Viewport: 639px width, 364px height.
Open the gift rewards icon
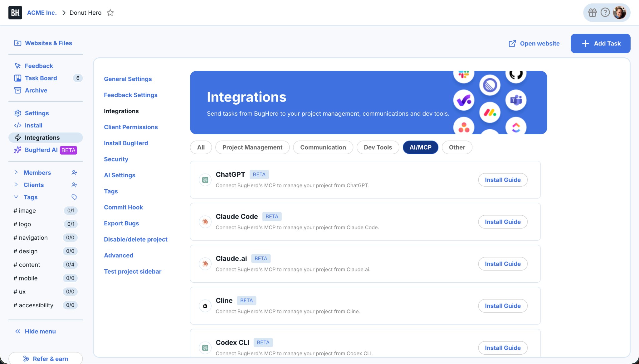(592, 13)
